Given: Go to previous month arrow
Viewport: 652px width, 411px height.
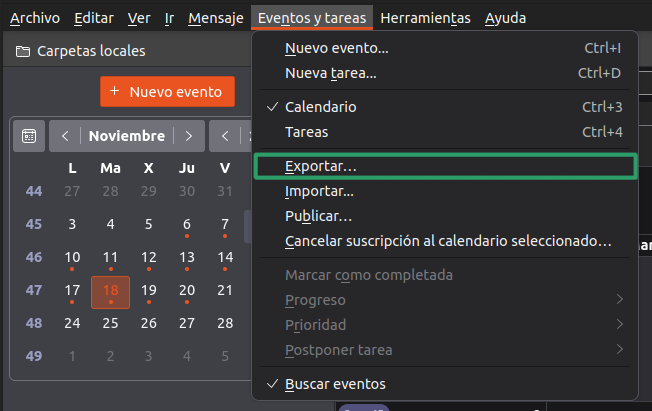Looking at the screenshot, I should 65,136.
